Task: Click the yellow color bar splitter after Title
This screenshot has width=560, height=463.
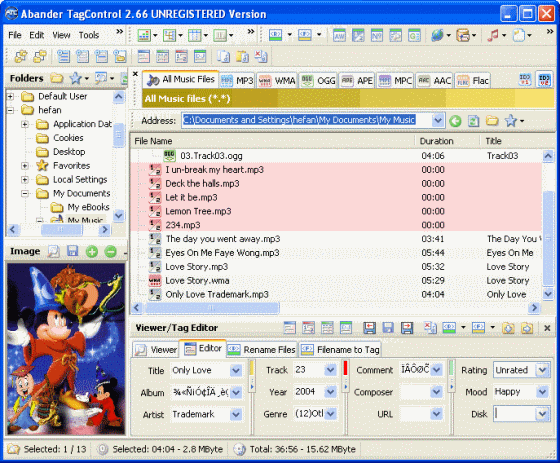Action: tap(252, 368)
